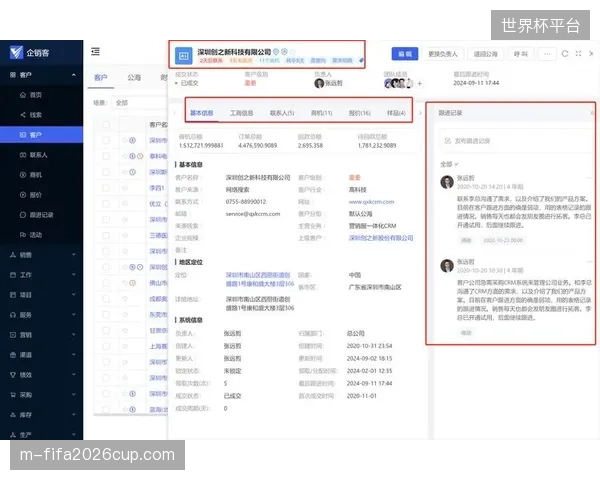
Task: Show previous detail tabs with left arrow
Action: [x=175, y=113]
